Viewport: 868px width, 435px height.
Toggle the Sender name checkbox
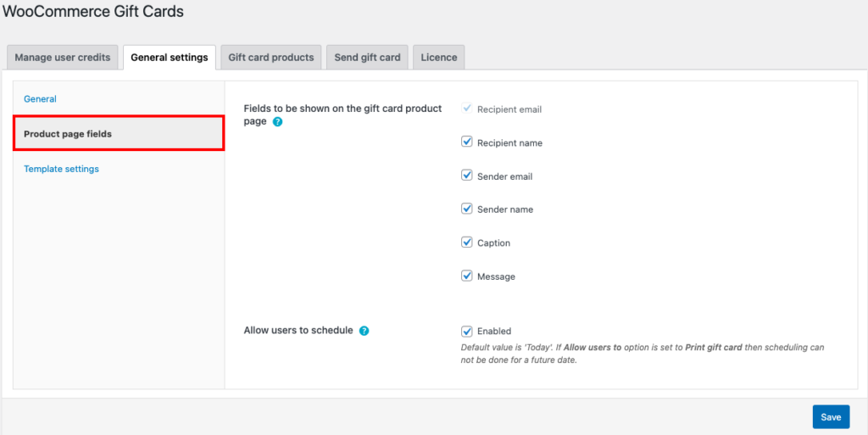coord(466,209)
